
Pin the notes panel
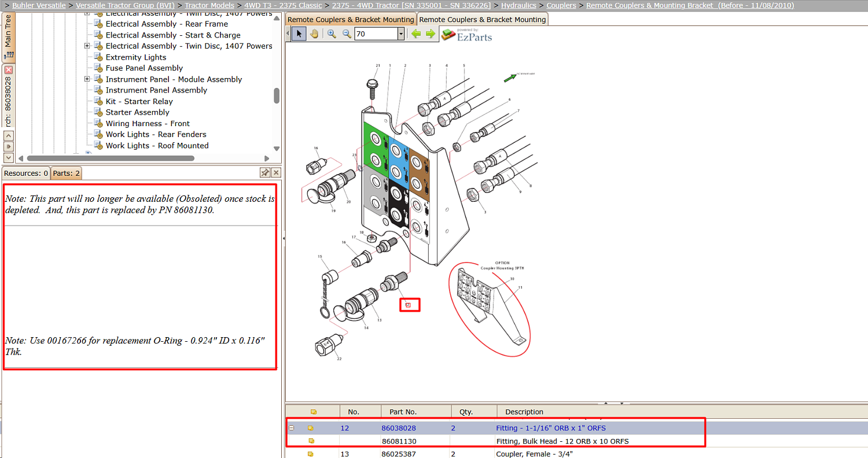[x=265, y=173]
